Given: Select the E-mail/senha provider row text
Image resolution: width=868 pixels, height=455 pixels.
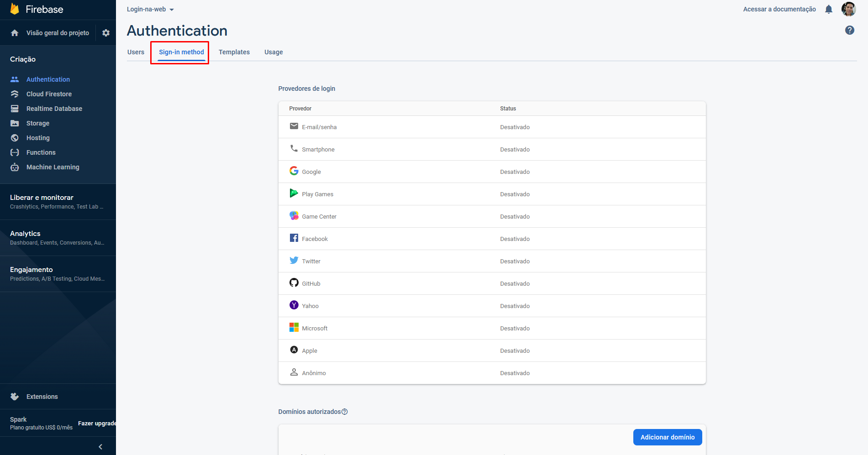Looking at the screenshot, I should pyautogui.click(x=319, y=127).
